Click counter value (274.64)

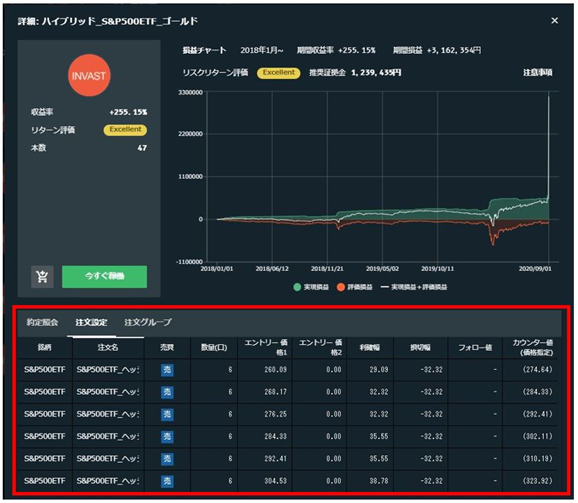537,370
